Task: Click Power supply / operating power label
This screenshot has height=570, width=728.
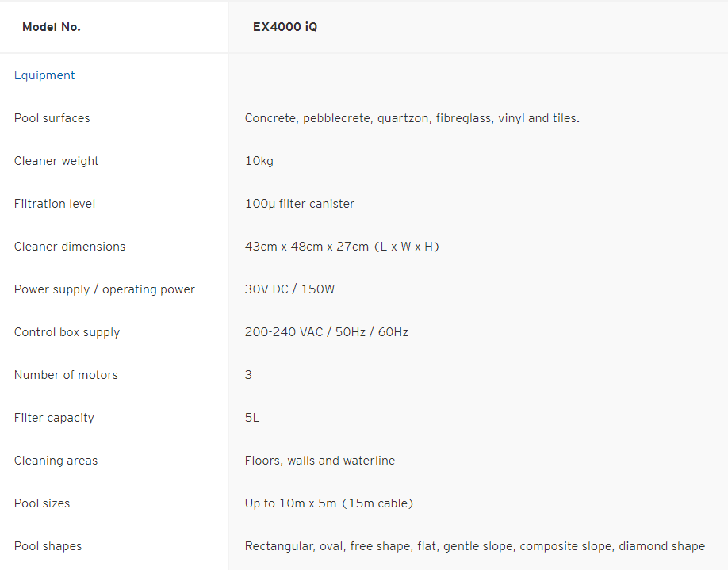Action: click(105, 289)
